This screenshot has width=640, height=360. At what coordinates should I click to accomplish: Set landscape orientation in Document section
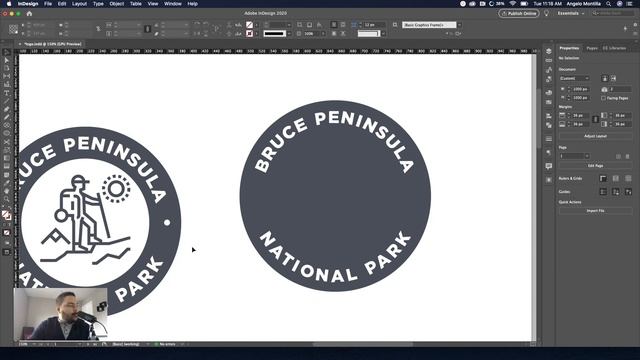coord(613,78)
